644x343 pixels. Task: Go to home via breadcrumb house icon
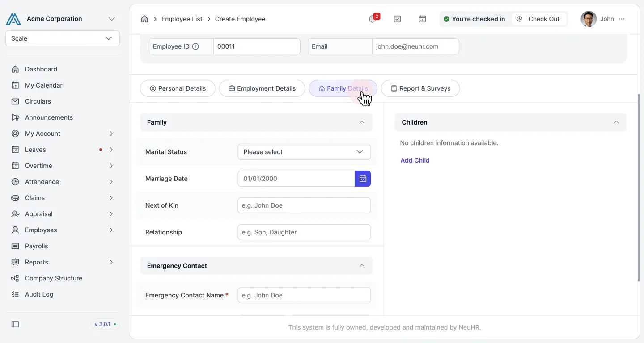click(x=144, y=19)
